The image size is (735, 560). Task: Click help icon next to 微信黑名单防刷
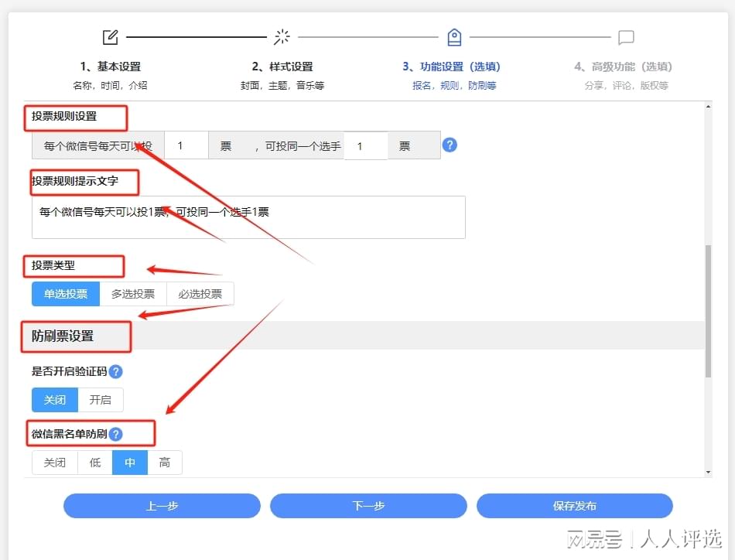[x=116, y=434]
